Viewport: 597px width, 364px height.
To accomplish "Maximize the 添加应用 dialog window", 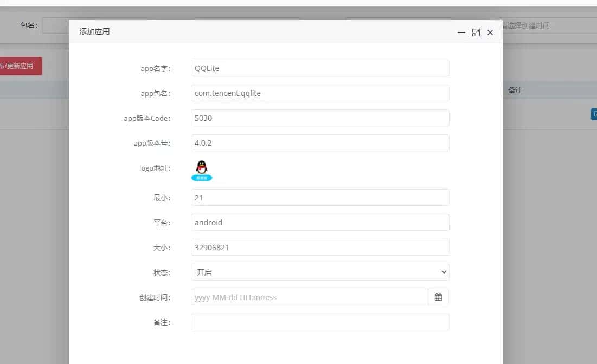I will 476,32.
